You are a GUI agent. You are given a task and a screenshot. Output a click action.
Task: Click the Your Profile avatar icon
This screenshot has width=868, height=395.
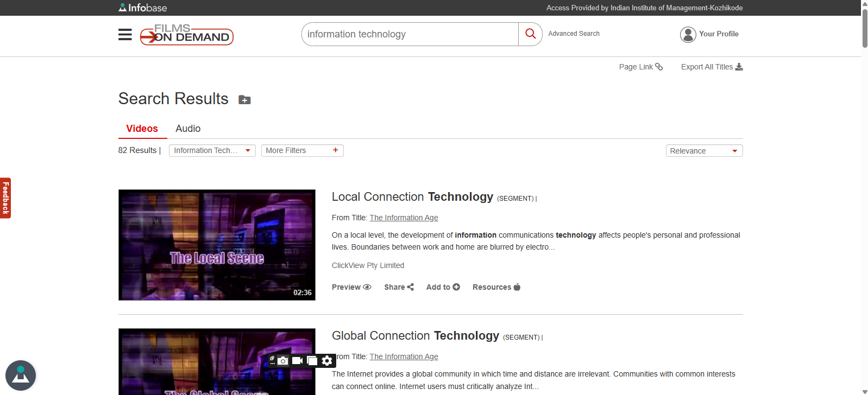[x=688, y=34]
